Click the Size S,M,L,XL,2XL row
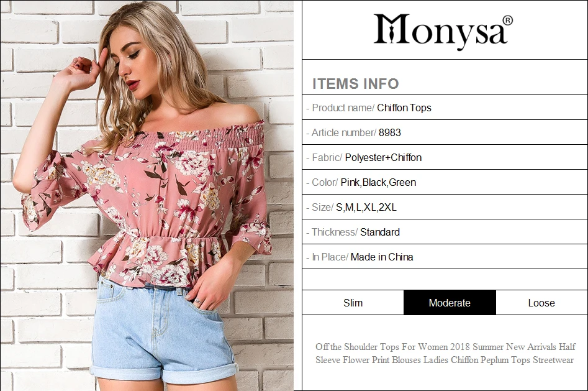Viewport: 588px width, 391px height. pos(445,207)
